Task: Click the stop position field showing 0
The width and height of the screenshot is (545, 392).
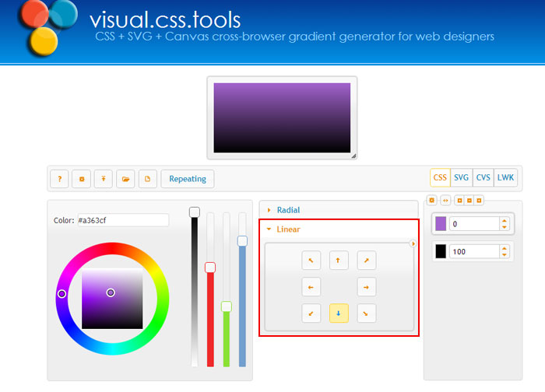Action: [x=474, y=224]
